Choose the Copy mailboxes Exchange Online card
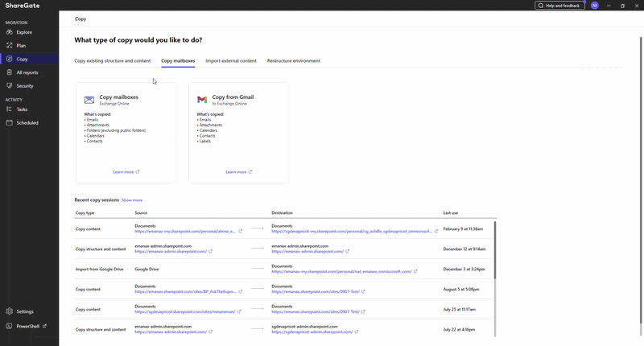 click(x=126, y=133)
